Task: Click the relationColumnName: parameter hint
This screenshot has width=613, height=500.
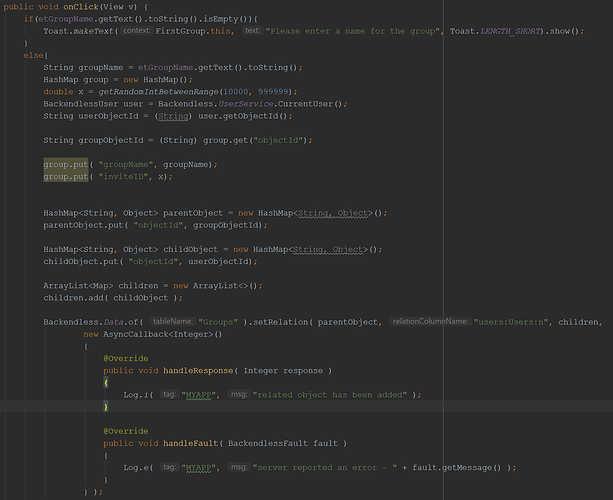Action: 430,321
